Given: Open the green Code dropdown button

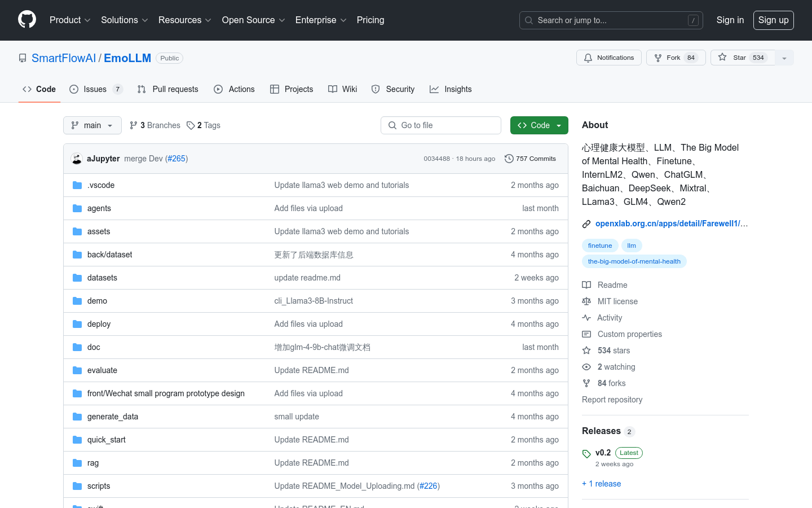Looking at the screenshot, I should point(539,125).
